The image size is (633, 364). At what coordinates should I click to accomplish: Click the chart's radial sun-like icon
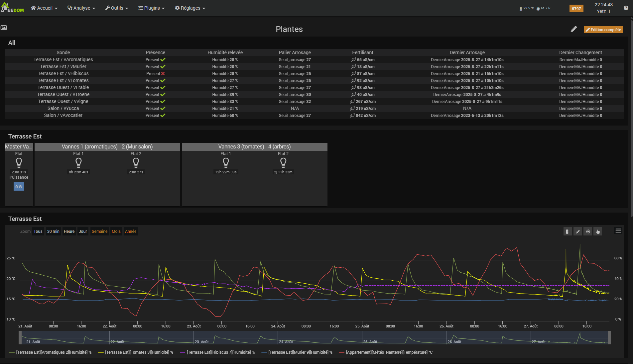[588, 231]
